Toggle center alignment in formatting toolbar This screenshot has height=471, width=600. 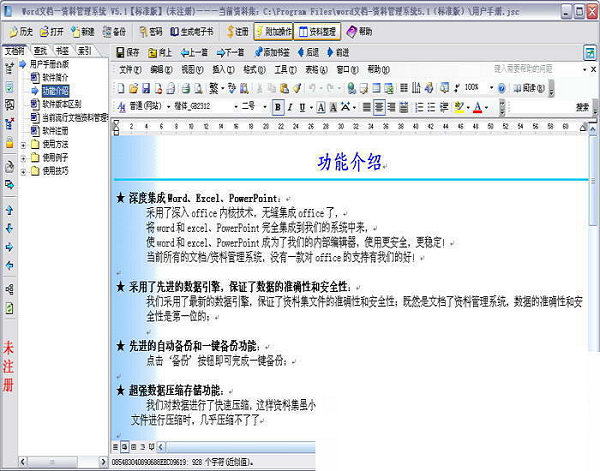379,107
